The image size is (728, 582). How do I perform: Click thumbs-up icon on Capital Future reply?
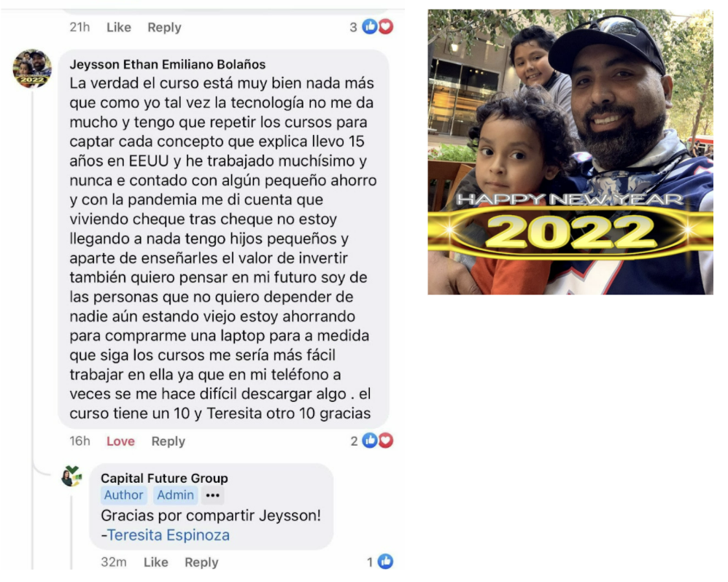point(385,562)
